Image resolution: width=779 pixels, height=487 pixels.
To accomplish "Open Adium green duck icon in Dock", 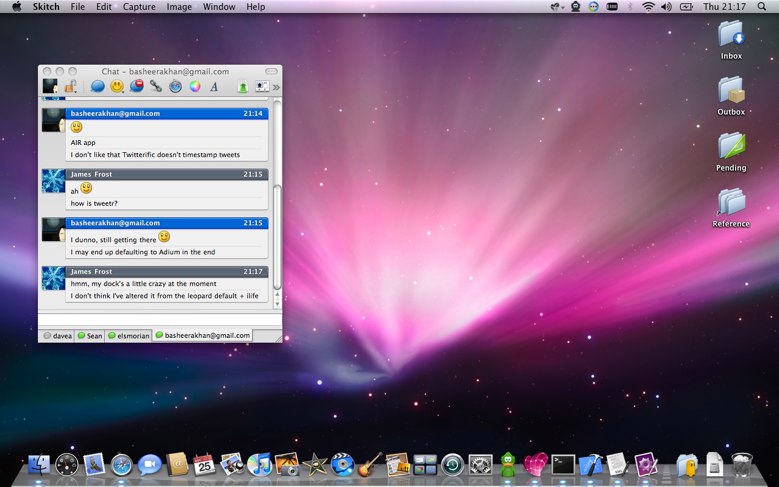I will pyautogui.click(x=508, y=464).
